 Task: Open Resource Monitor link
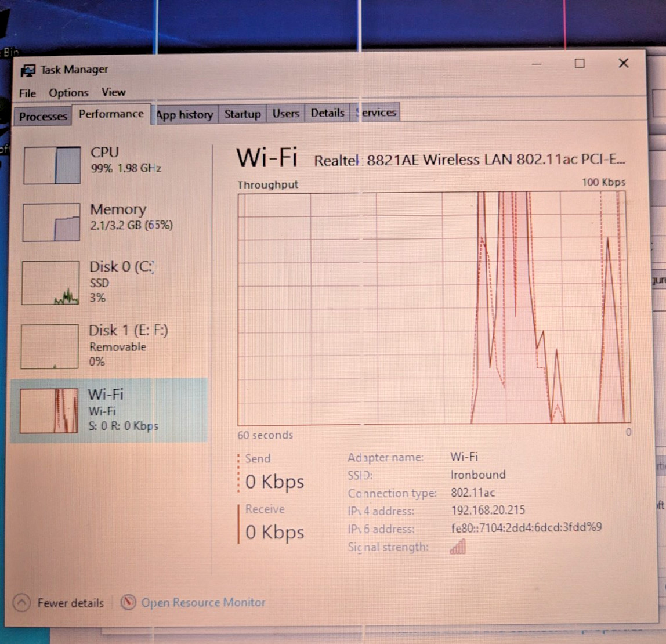pyautogui.click(x=203, y=602)
